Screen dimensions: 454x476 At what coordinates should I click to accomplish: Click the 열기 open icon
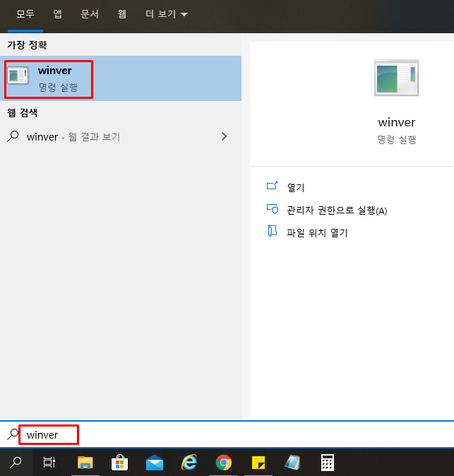(x=272, y=186)
